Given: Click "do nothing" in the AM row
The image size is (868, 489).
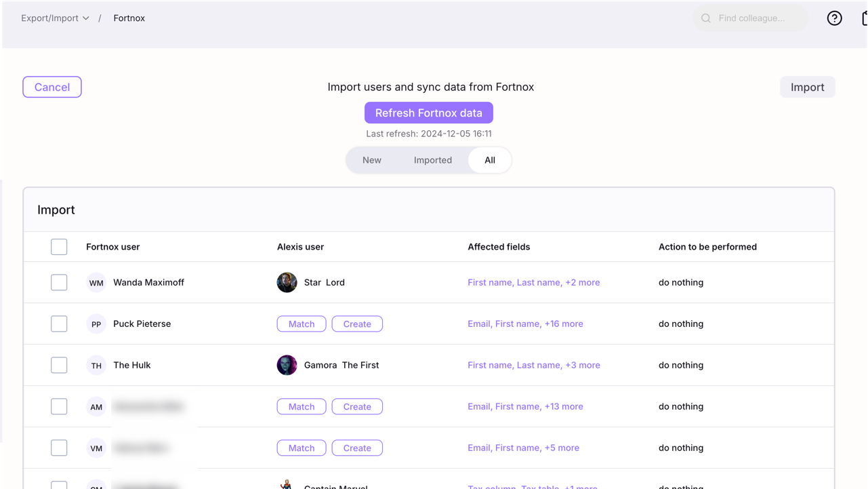Looking at the screenshot, I should coord(681,406).
